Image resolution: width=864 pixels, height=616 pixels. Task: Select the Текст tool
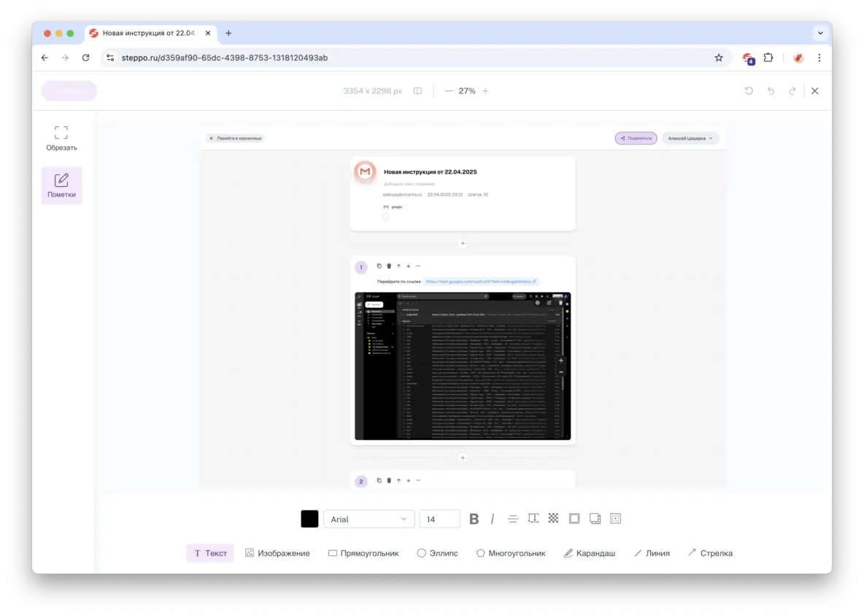click(x=209, y=553)
